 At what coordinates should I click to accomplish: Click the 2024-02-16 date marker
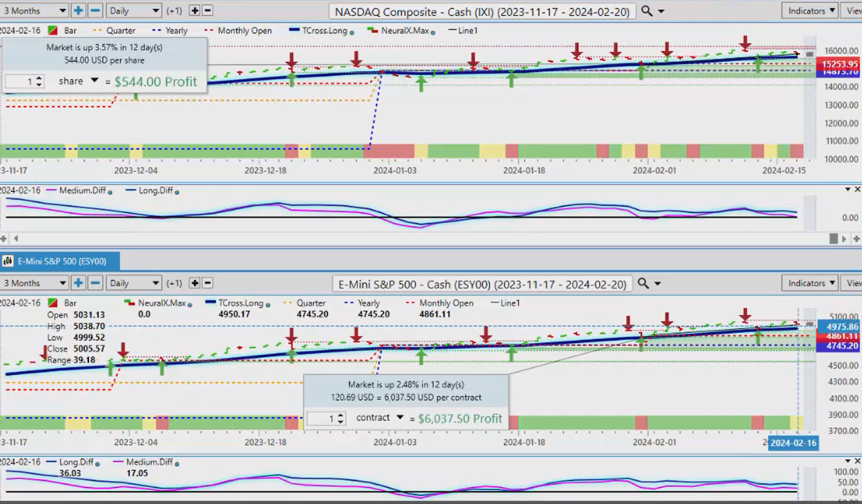pyautogui.click(x=793, y=443)
